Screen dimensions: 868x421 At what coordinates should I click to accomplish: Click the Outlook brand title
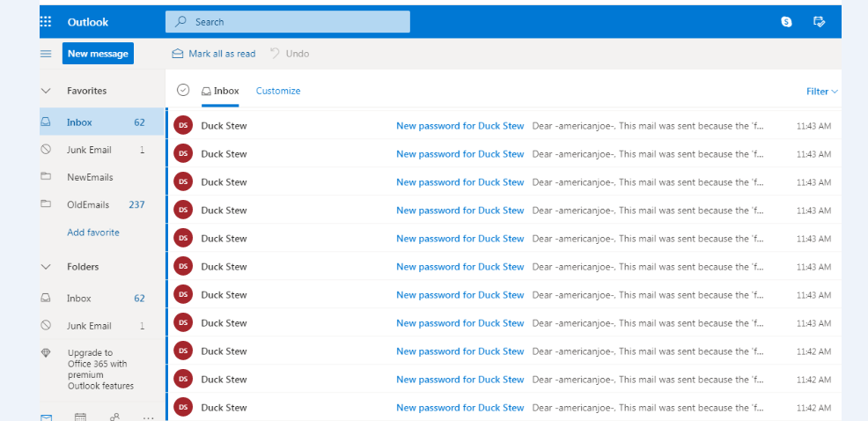88,22
